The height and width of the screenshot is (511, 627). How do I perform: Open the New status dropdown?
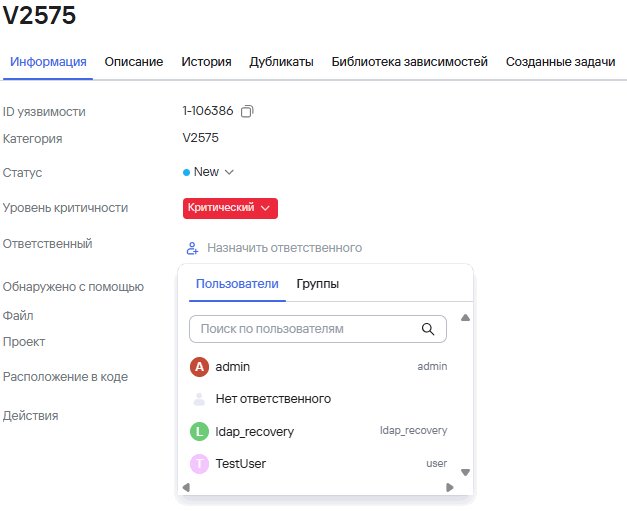pyautogui.click(x=208, y=172)
